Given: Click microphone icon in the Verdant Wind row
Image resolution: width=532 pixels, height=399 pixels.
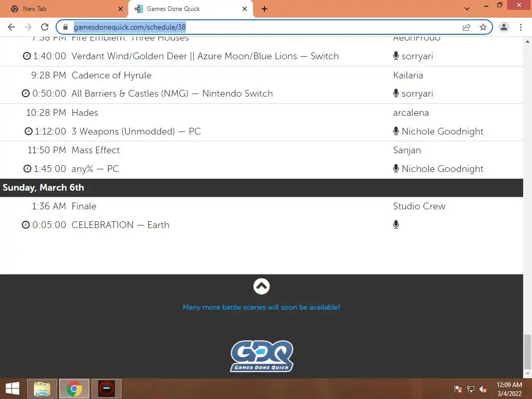Looking at the screenshot, I should [396, 56].
